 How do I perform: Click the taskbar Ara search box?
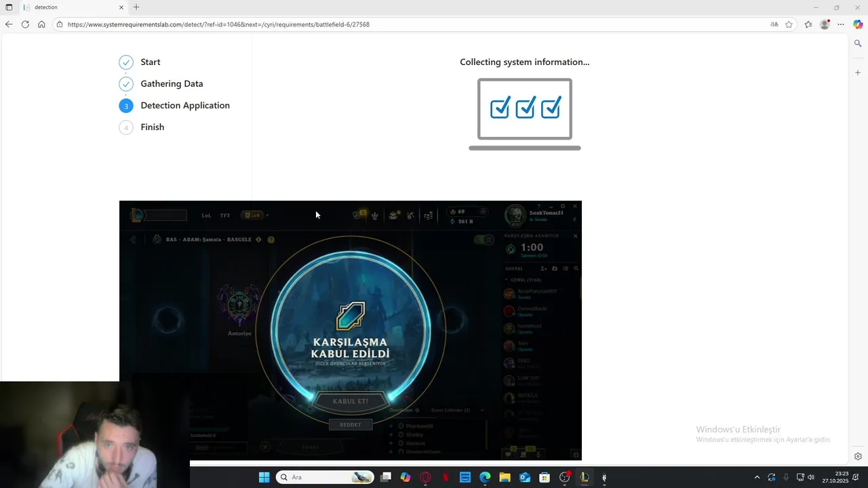325,477
